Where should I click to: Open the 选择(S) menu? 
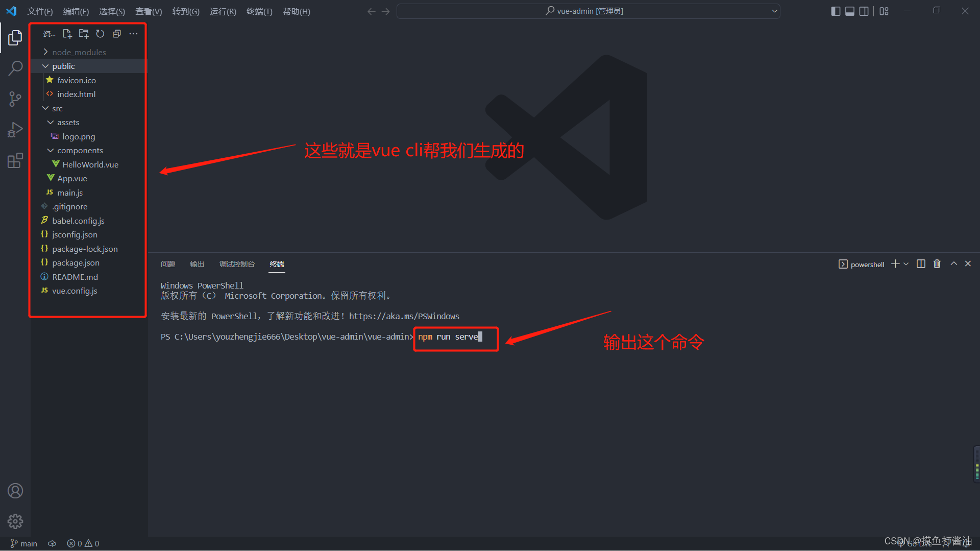coord(112,11)
